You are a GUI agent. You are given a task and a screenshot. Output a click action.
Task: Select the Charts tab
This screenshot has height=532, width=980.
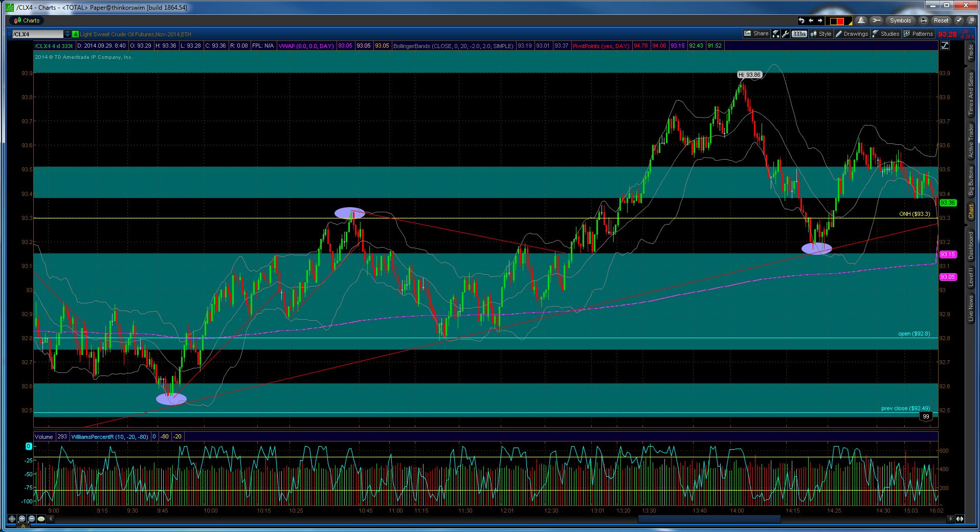[27, 20]
